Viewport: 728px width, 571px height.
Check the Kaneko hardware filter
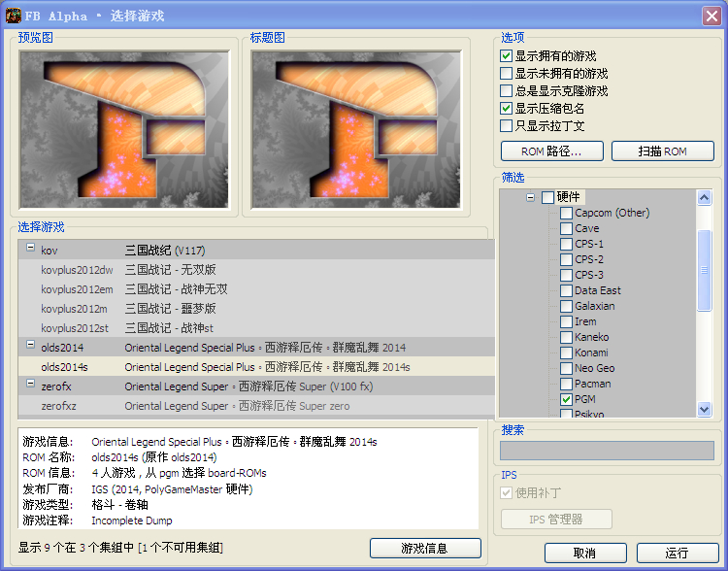566,337
